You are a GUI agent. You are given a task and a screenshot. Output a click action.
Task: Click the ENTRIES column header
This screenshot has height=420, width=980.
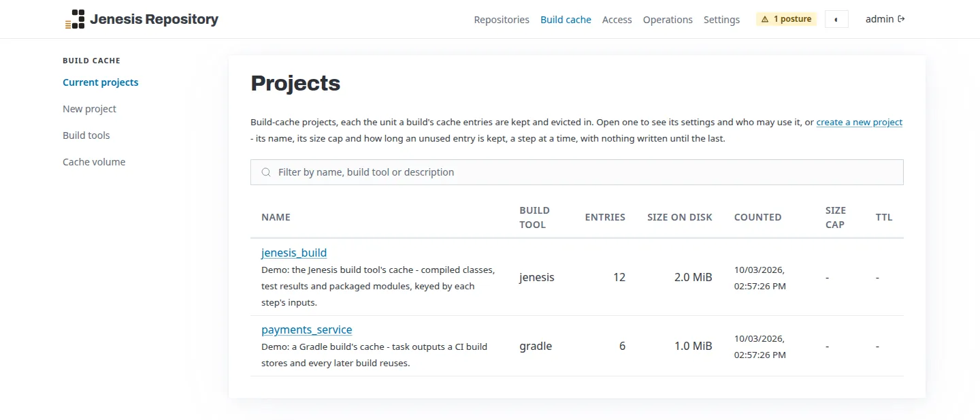[x=605, y=217]
